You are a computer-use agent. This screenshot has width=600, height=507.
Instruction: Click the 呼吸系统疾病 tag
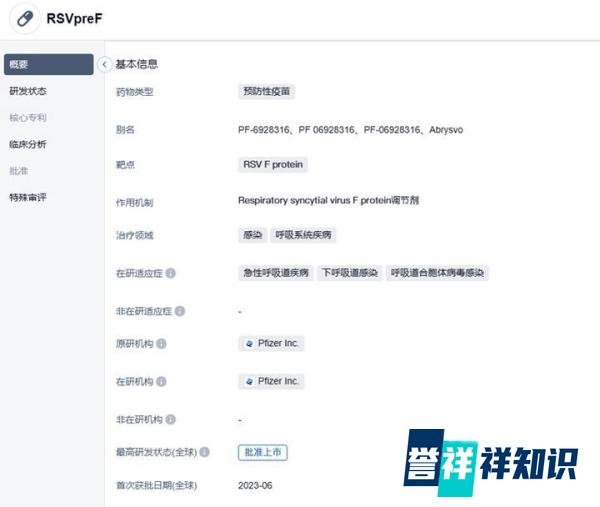tap(303, 235)
